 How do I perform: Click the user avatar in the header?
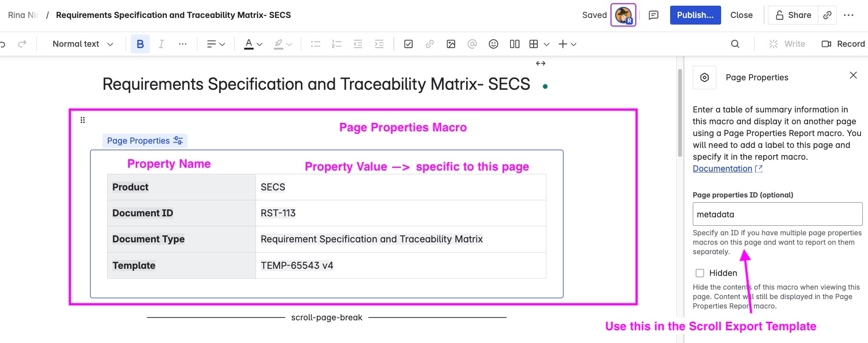[623, 15]
